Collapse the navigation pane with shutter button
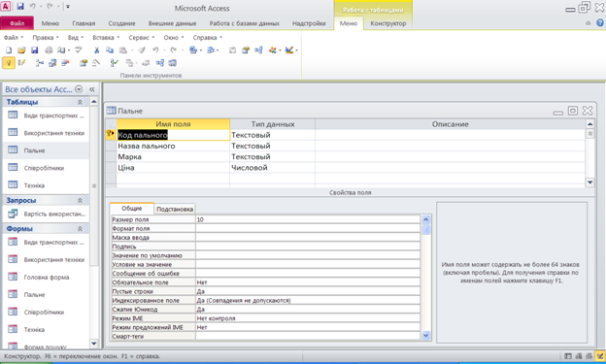The image size is (606, 364). [x=92, y=89]
